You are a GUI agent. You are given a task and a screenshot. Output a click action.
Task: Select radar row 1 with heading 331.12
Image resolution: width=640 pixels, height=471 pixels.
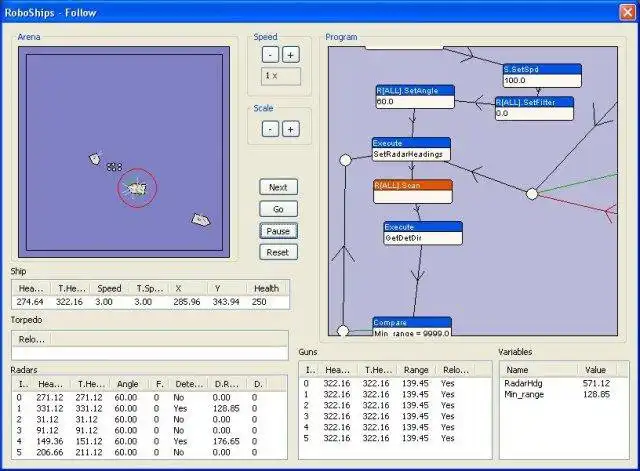pos(149,409)
